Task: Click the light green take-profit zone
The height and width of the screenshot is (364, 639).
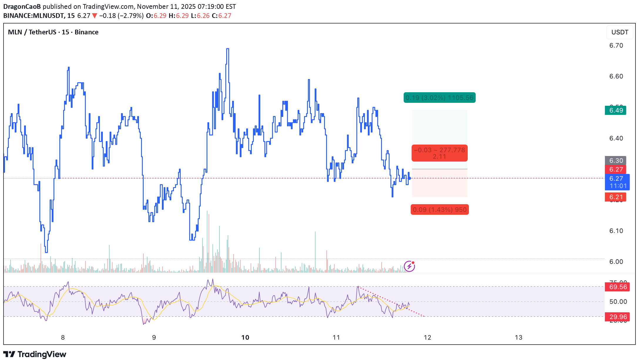Action: (x=440, y=128)
